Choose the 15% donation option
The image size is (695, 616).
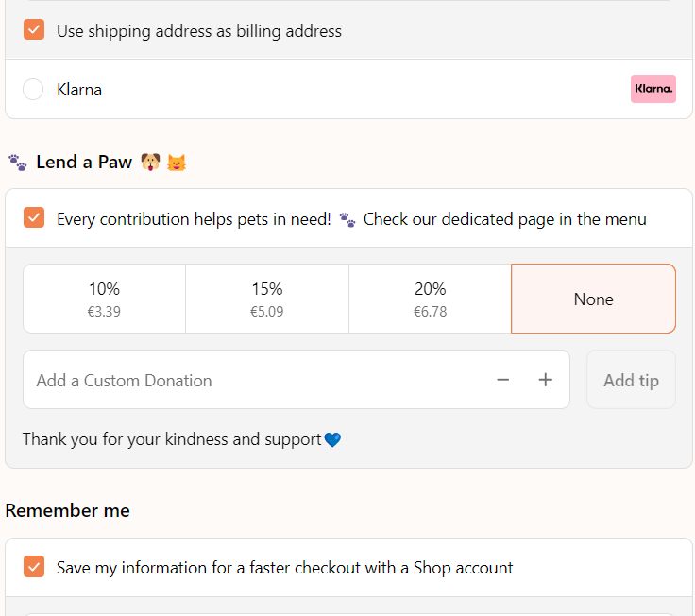267,299
